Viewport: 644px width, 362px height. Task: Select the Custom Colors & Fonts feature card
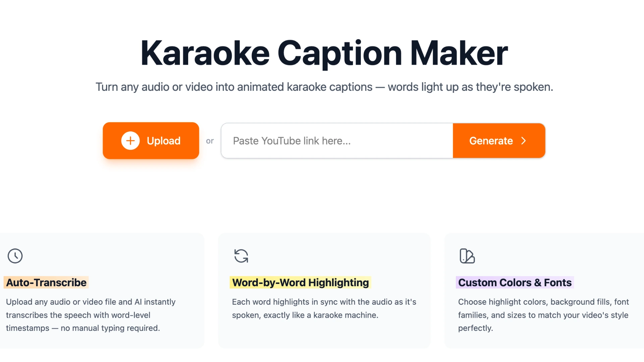[543, 290]
